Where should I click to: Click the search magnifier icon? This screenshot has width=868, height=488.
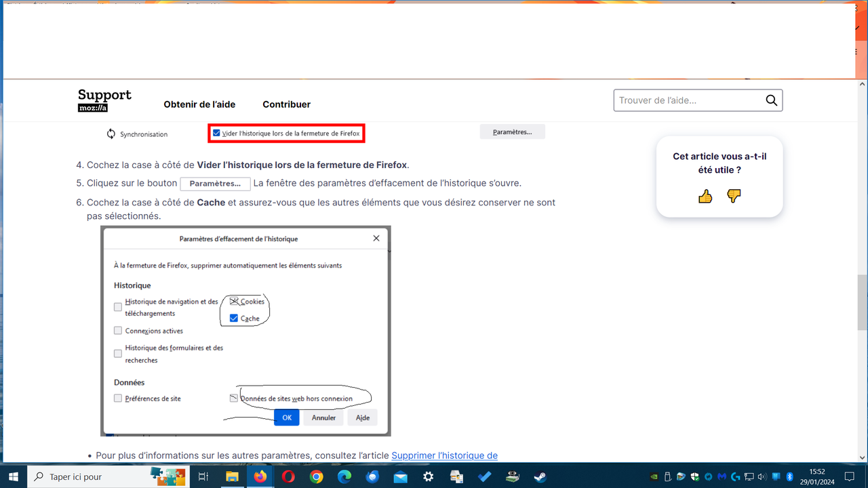click(771, 100)
